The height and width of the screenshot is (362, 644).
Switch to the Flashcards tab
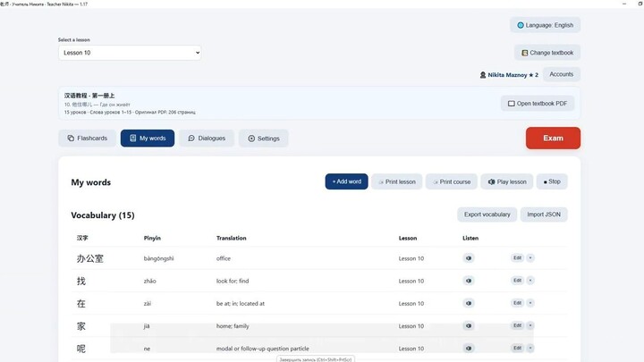point(87,139)
